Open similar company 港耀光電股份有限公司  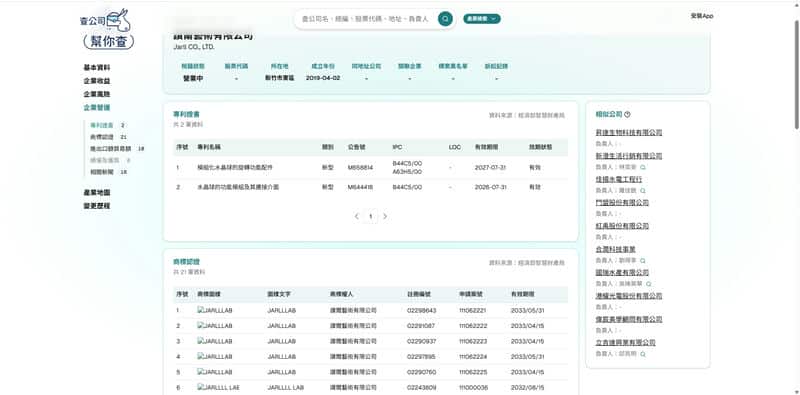point(629,296)
